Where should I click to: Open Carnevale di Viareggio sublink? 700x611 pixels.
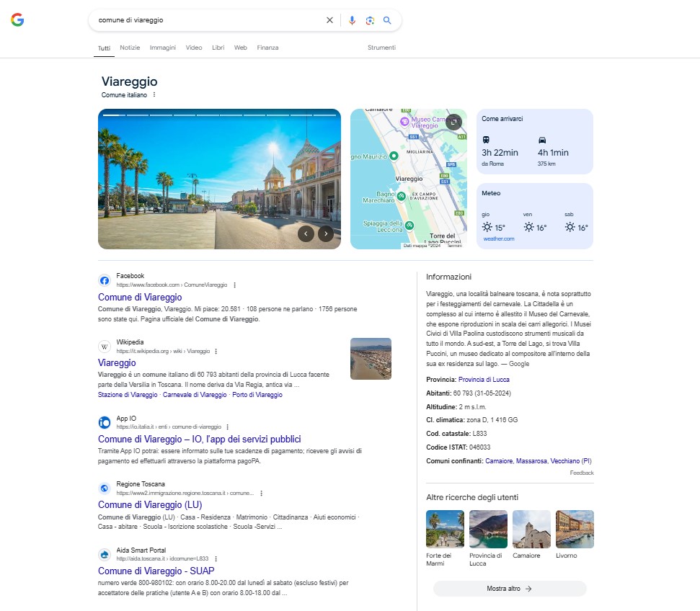pos(195,395)
